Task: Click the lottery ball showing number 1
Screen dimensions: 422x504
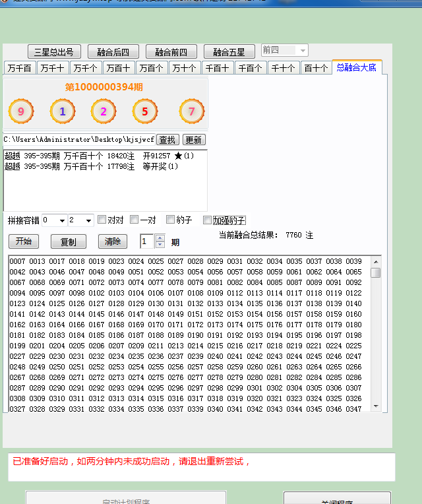Action: click(63, 111)
